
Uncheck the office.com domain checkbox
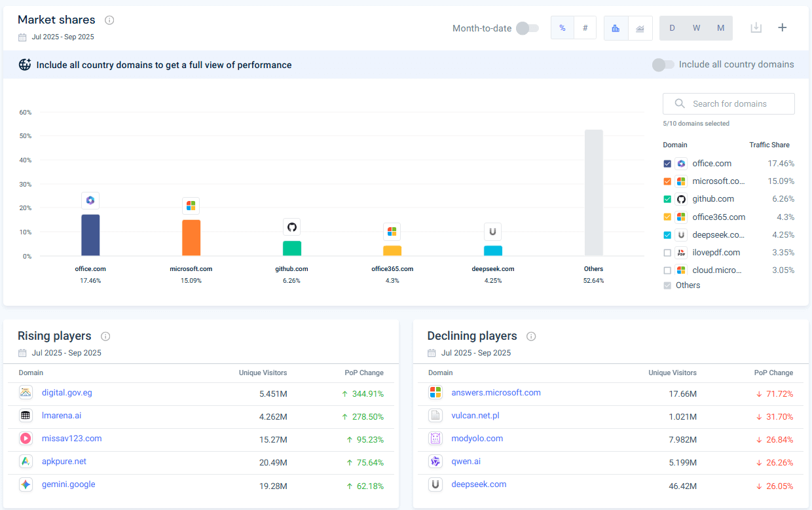point(667,164)
